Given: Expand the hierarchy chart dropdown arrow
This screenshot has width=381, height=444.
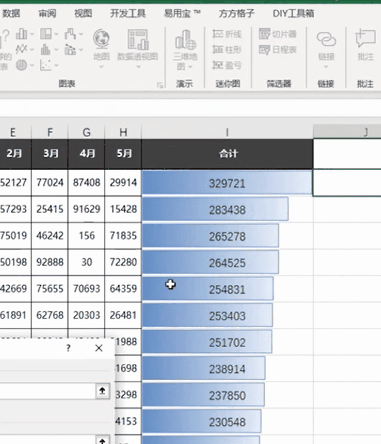Looking at the screenshot, I should click(56, 34).
